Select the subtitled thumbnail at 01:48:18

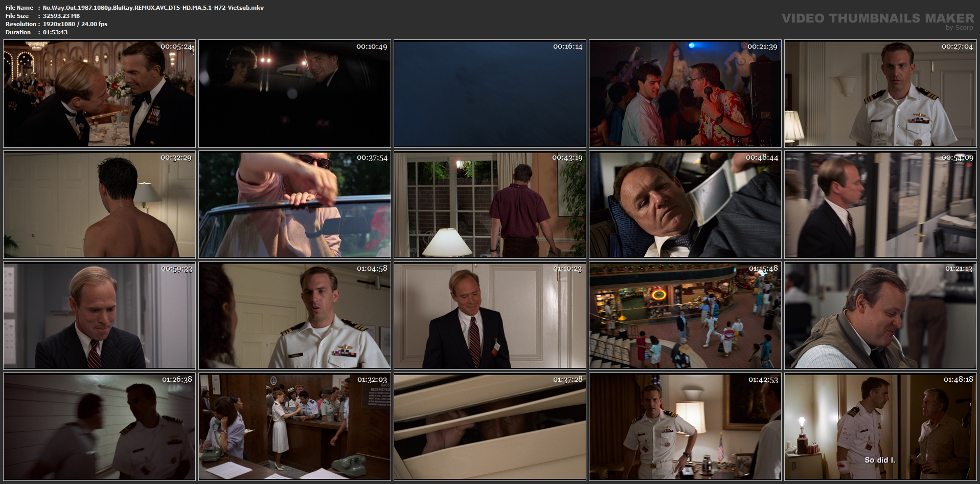pos(880,427)
